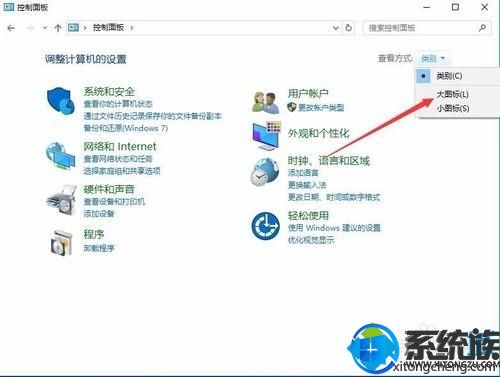Viewport: 500px width, 377px height.
Task: Close the Control Panel window
Action: point(485,7)
